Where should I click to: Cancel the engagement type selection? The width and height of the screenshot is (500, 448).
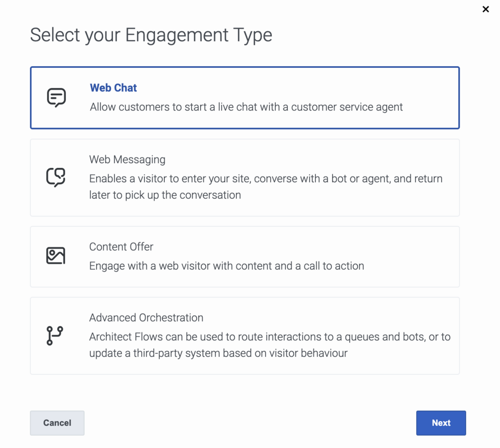click(57, 423)
